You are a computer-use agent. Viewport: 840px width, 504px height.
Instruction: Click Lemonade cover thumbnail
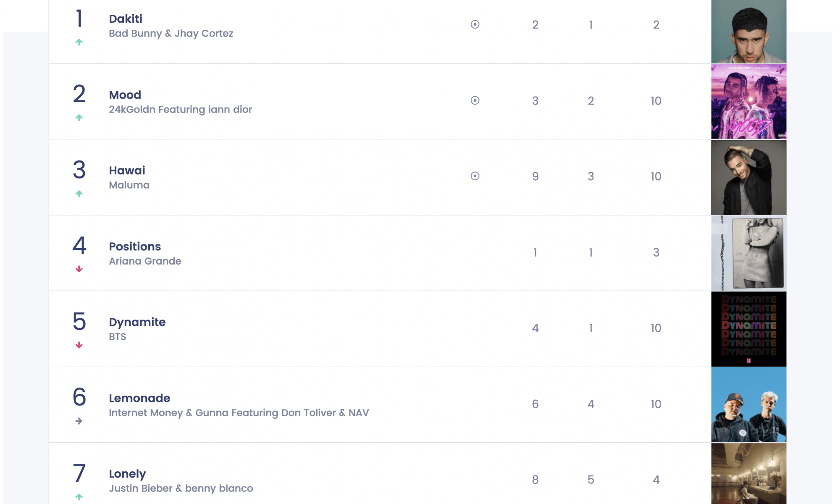pos(748,405)
